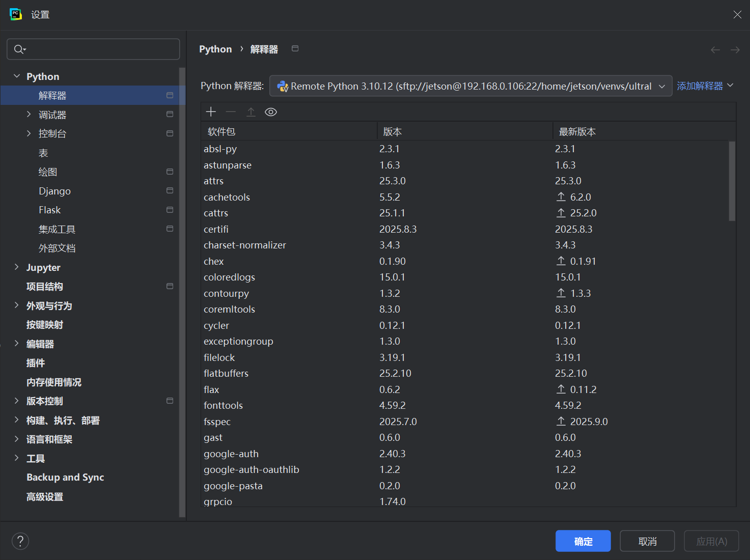The image size is (750, 560).
Task: Open the 插件 settings page
Action: [36, 362]
